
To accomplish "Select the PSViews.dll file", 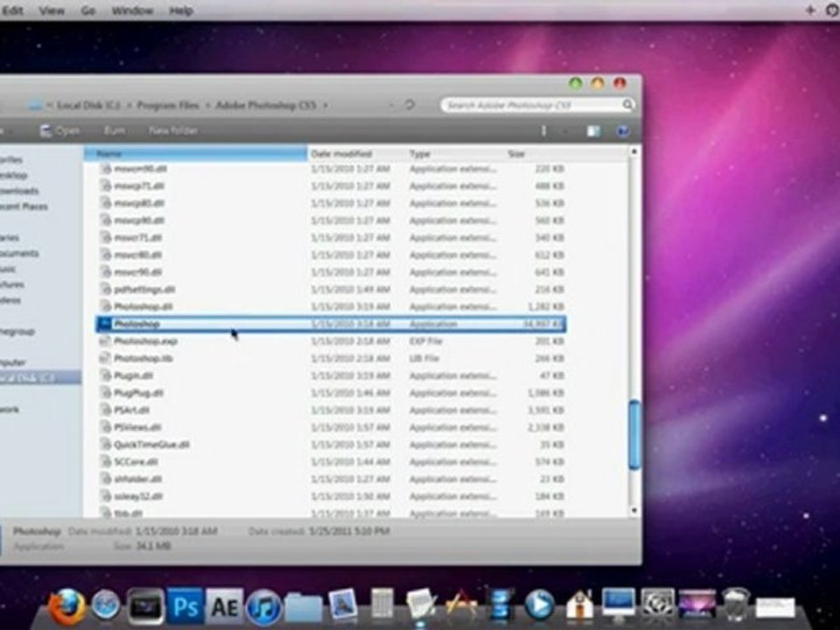I will tap(331, 427).
